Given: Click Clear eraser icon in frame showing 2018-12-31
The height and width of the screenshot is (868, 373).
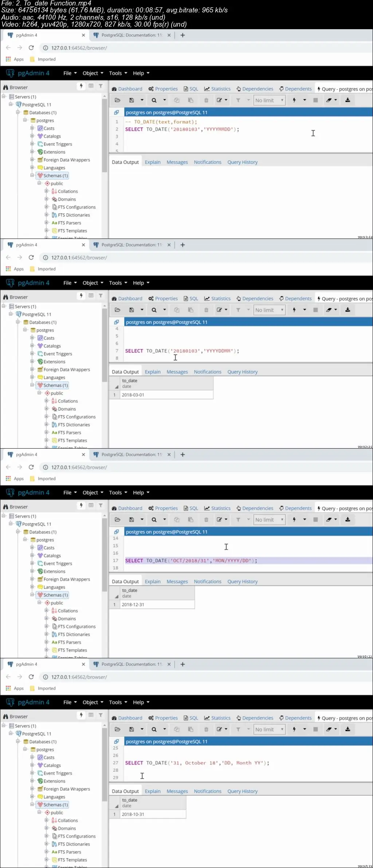Looking at the screenshot, I should pyautogui.click(x=329, y=520).
